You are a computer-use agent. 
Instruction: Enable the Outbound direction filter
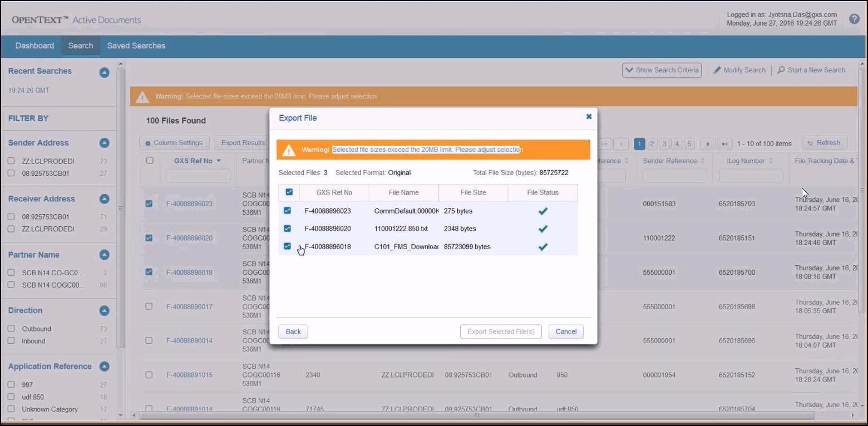point(11,329)
